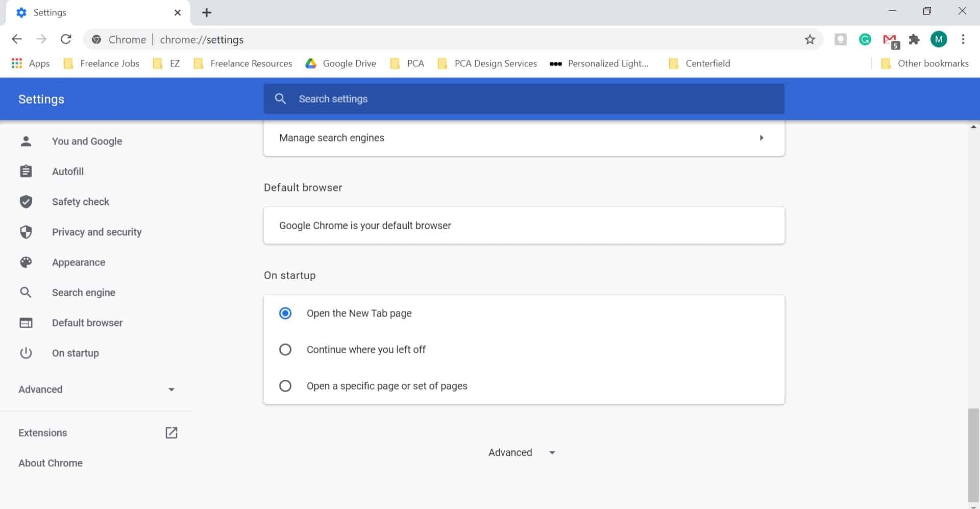The width and height of the screenshot is (980, 509).
Task: Open the Google Drive bookmark
Action: [x=340, y=63]
